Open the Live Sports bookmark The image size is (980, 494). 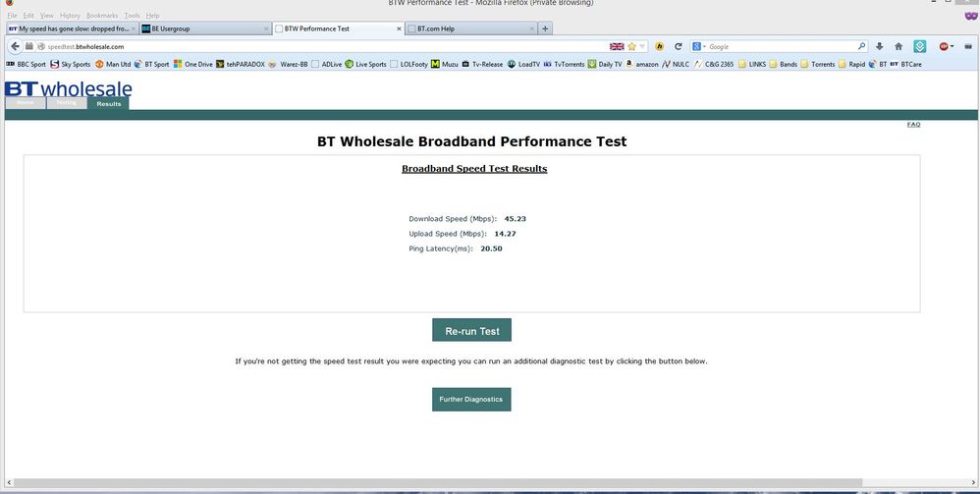click(x=365, y=64)
